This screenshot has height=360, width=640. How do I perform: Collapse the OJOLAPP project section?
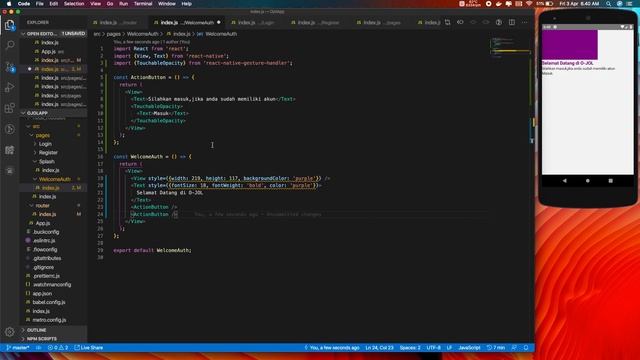(x=54, y=113)
